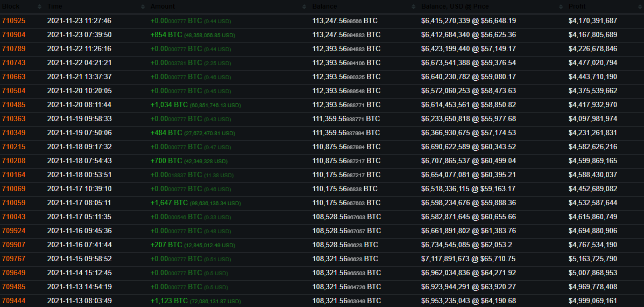
Task: Sort by Balance, USD @ Price arrows
Action: tap(561, 6)
